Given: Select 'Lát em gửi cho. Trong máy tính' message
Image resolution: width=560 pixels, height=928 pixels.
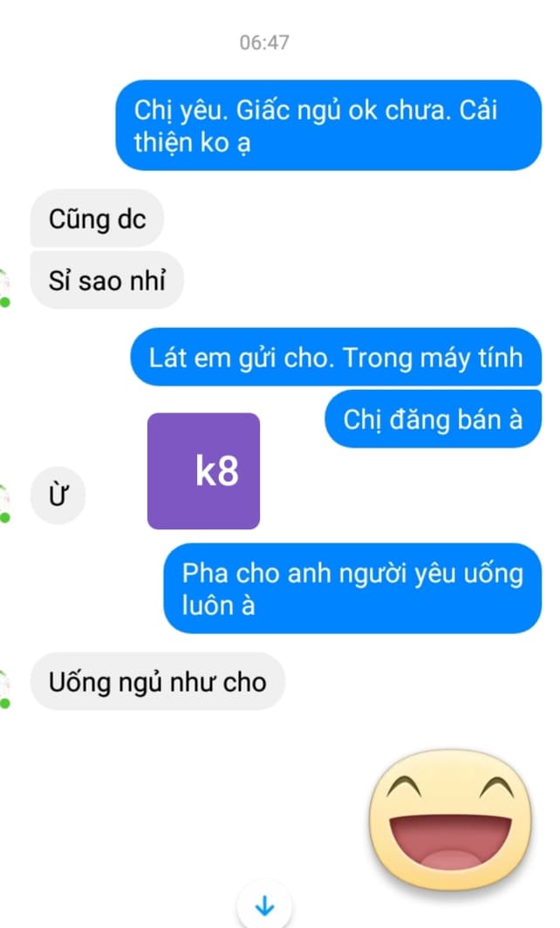Looking at the screenshot, I should point(336,357).
